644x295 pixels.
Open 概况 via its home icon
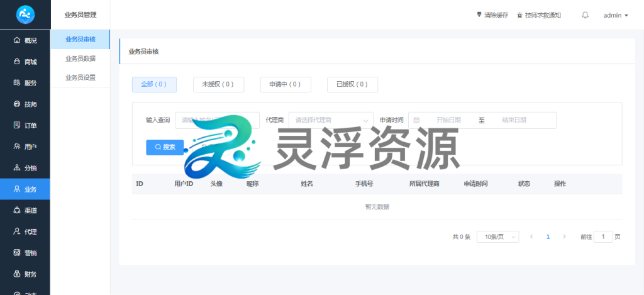click(x=17, y=40)
